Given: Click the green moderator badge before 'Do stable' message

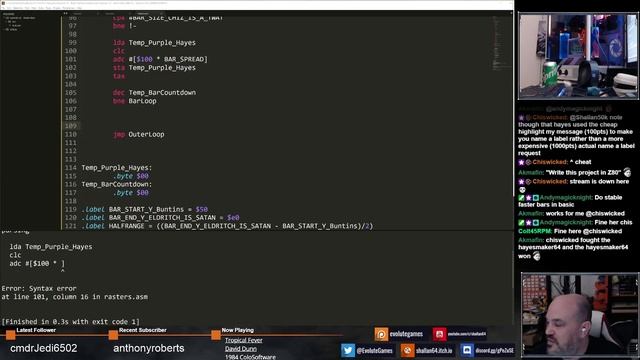Looking at the screenshot, I should (x=521, y=198).
